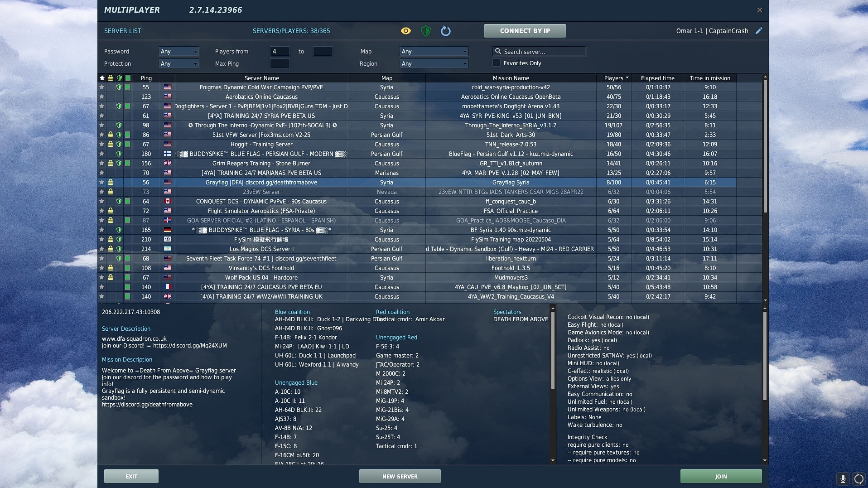Click the Players from minimum field

click(x=280, y=51)
